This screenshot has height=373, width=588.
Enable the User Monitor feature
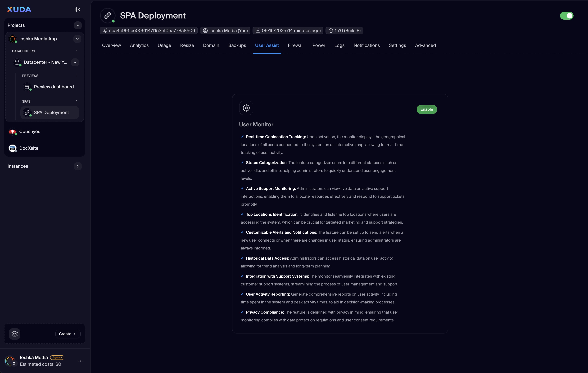pyautogui.click(x=426, y=109)
